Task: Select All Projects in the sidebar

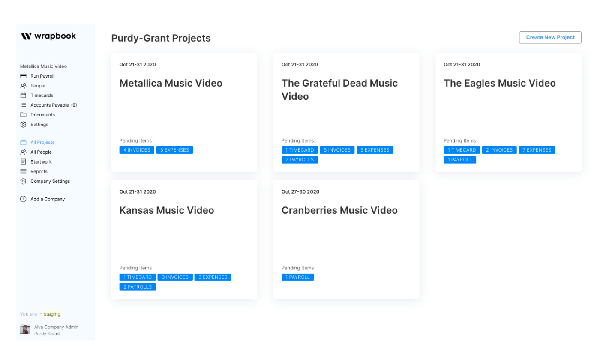Action: tap(42, 142)
